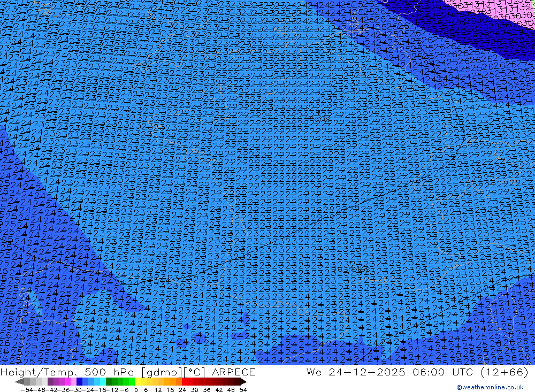Viewport: 535px width, 392px height.
Task: Click the 'Height/Temp. 500 hPa' title text
Action: point(68,372)
